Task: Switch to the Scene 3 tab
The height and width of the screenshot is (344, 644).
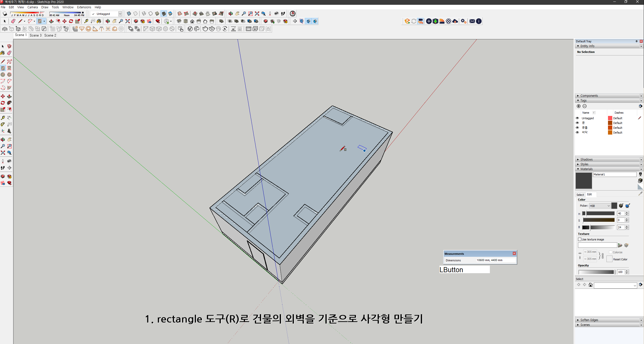Action: pos(35,35)
